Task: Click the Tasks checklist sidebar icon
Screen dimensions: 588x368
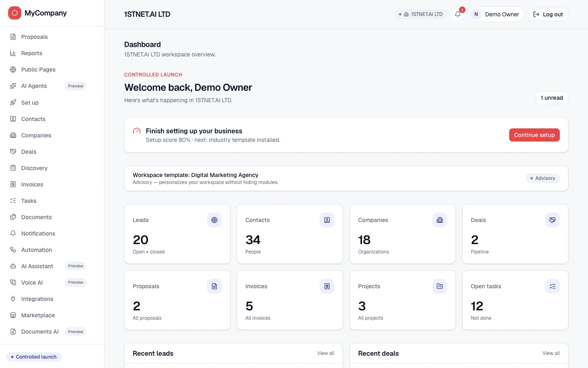Action: pyautogui.click(x=13, y=201)
